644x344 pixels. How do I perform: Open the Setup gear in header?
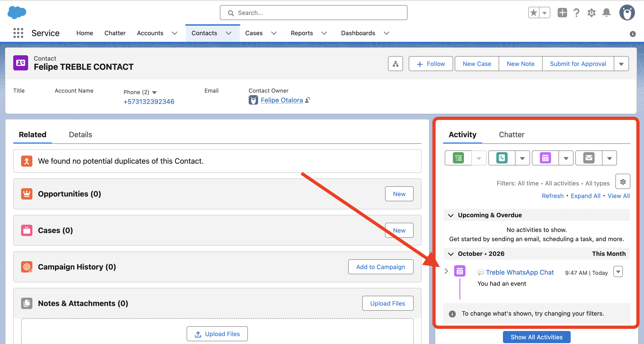pos(592,13)
